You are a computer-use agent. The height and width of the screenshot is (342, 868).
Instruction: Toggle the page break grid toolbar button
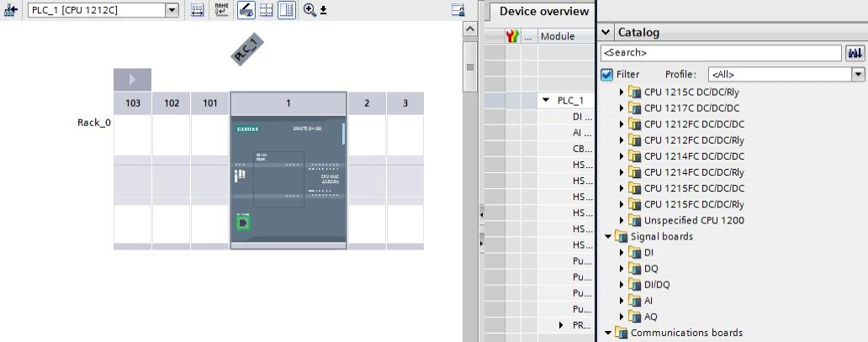pos(266,10)
